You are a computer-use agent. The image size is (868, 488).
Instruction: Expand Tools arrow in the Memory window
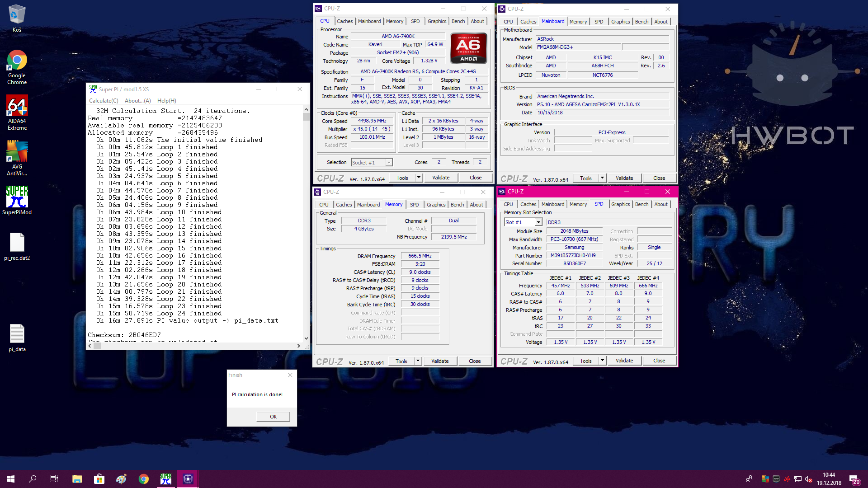coord(418,361)
